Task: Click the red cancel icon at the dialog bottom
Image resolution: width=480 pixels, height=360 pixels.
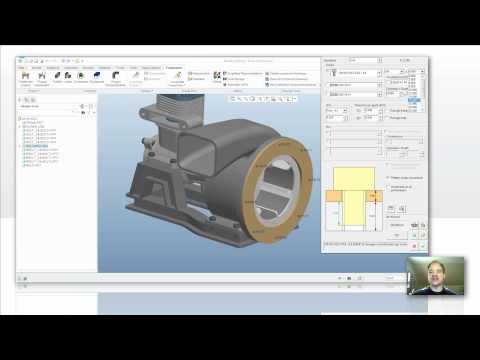Action: pyautogui.click(x=414, y=246)
